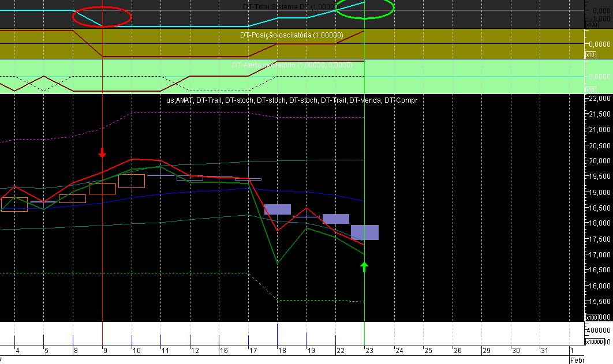Select the DT-Alerta oscilatório indicator title

(292, 65)
